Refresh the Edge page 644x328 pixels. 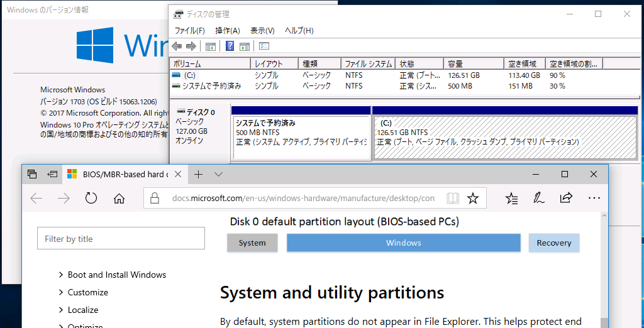(91, 199)
